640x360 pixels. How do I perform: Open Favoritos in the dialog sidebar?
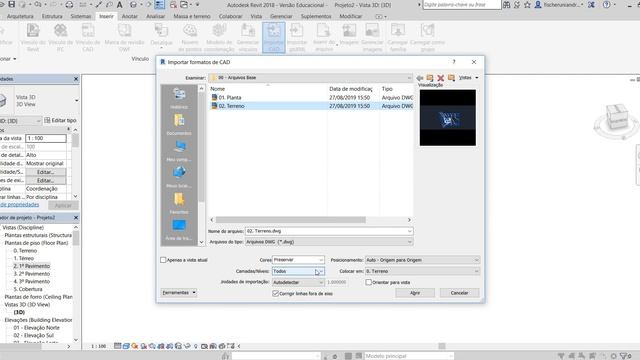(179, 203)
